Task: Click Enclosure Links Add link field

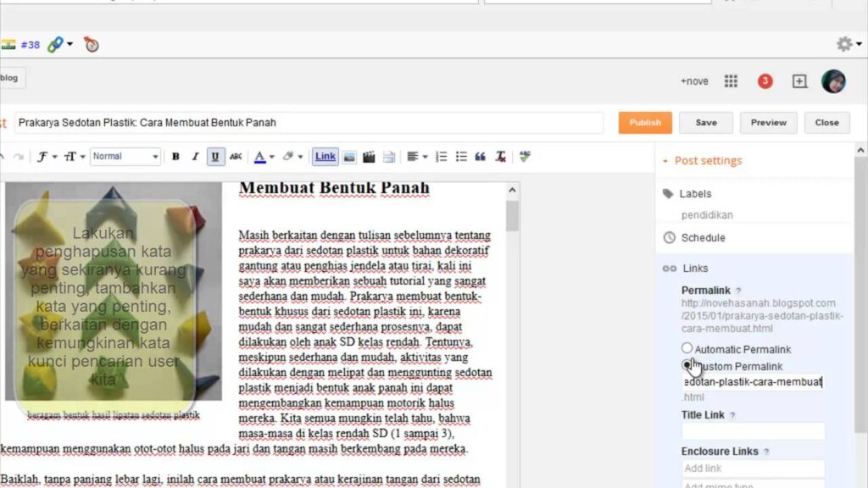Action: coord(753,468)
